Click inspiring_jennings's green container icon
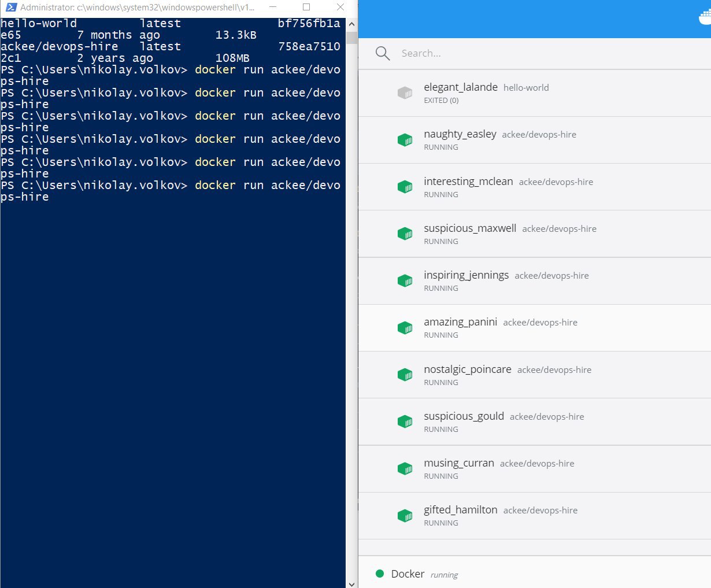Image resolution: width=711 pixels, height=588 pixels. pyautogui.click(x=405, y=280)
